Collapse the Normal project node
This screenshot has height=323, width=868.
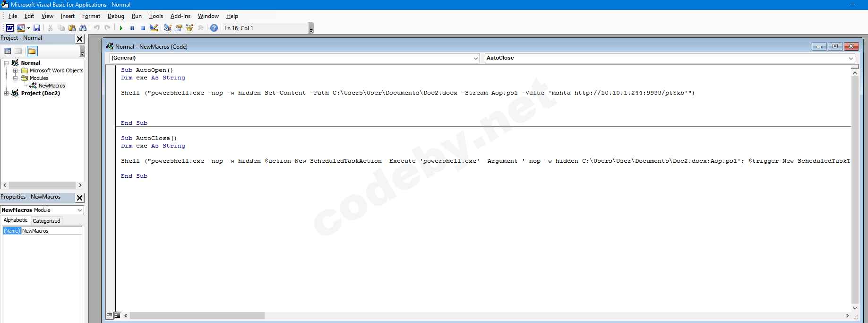pos(7,63)
